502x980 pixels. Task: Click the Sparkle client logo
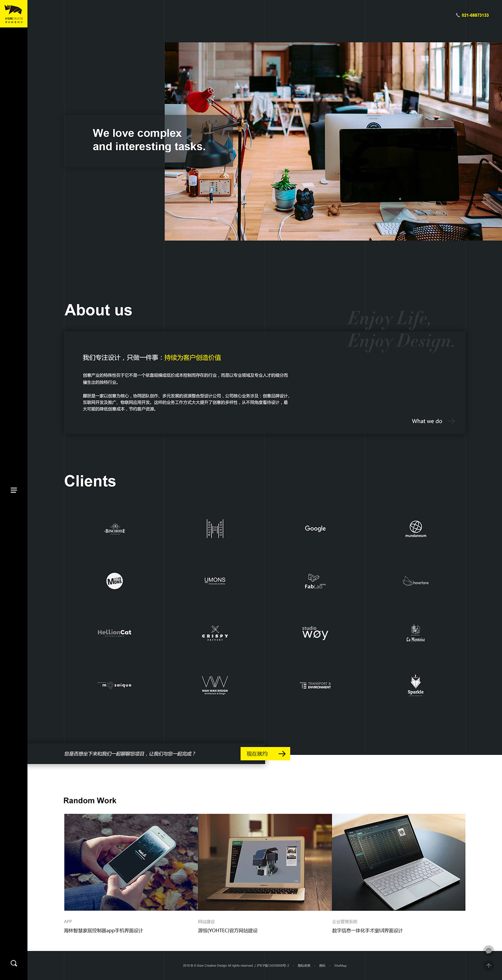[416, 685]
